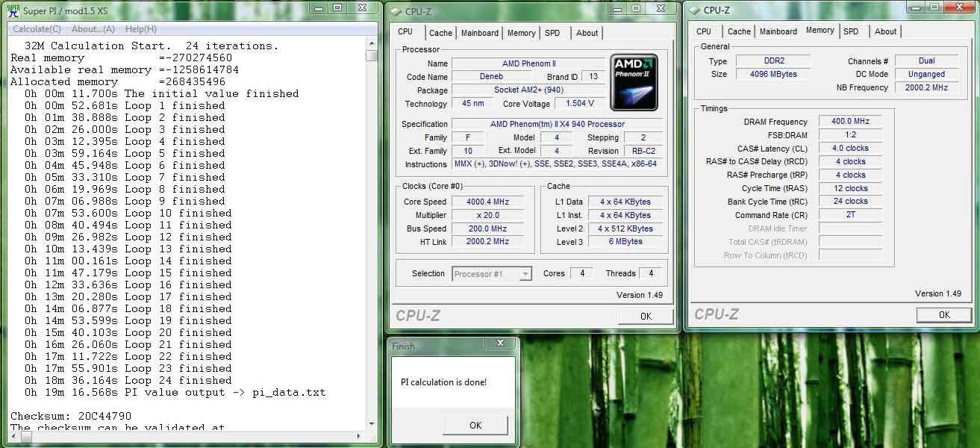The image size is (980, 448).
Task: Show About tab in CPU-Z memory window
Action: click(886, 31)
